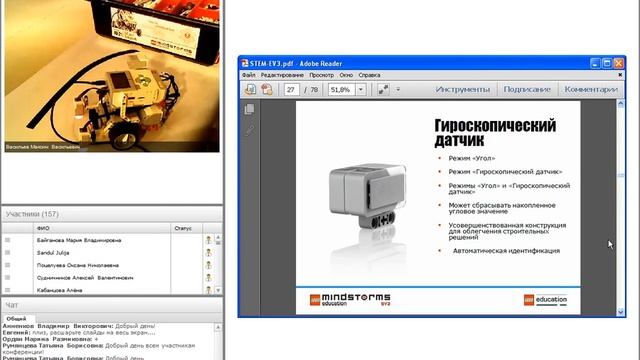Click the Чат panel header
The width and height of the screenshot is (640, 360).
tap(112, 305)
